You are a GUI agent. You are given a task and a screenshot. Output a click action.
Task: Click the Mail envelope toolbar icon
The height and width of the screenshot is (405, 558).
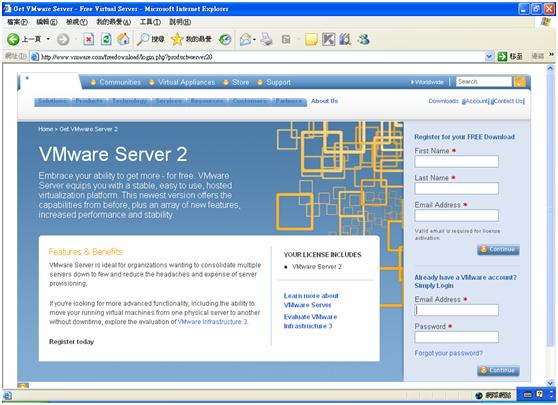click(245, 39)
